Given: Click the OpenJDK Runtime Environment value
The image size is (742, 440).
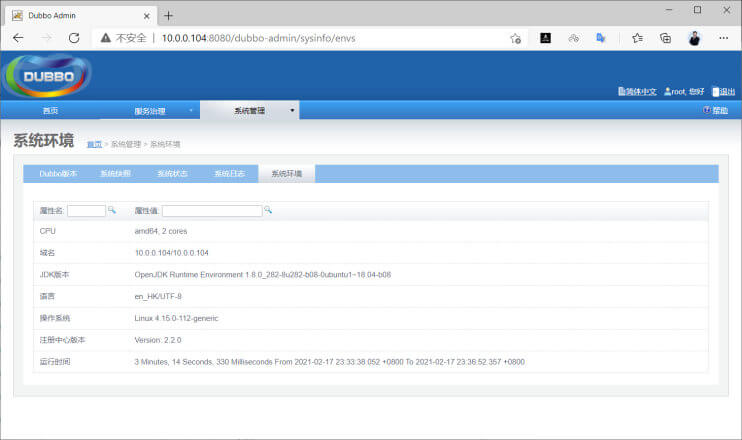Looking at the screenshot, I should coord(263,274).
